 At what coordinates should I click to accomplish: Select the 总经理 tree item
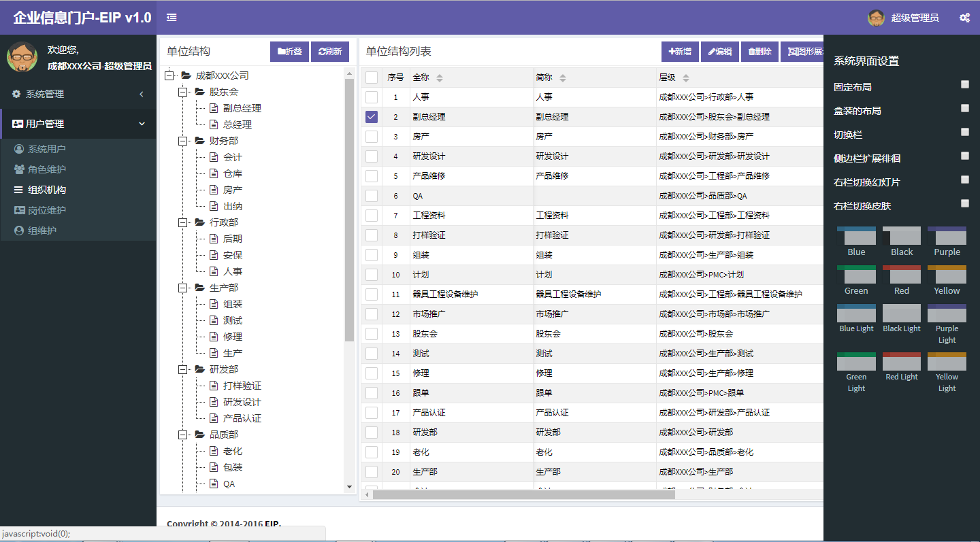coord(238,124)
